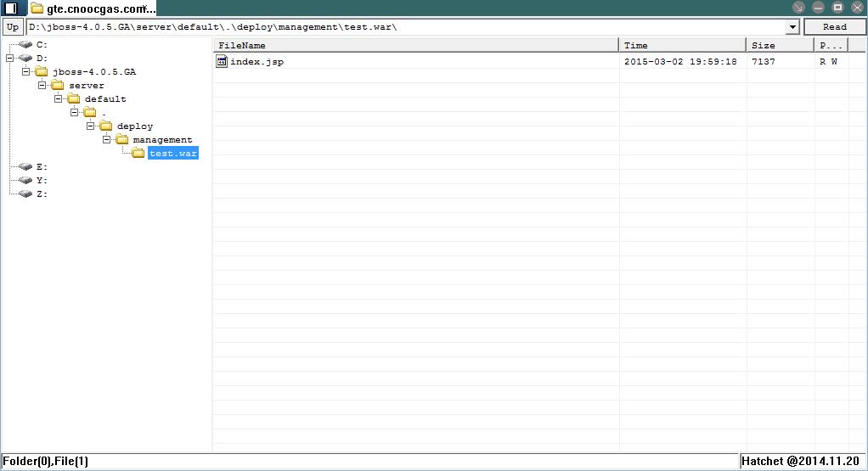Maximize the window

click(x=837, y=7)
